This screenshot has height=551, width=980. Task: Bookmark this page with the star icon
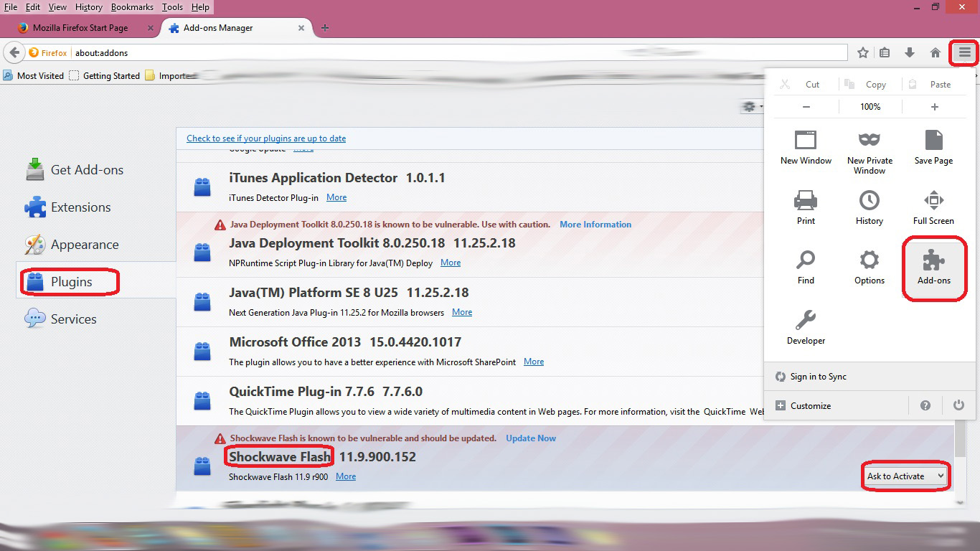tap(863, 52)
